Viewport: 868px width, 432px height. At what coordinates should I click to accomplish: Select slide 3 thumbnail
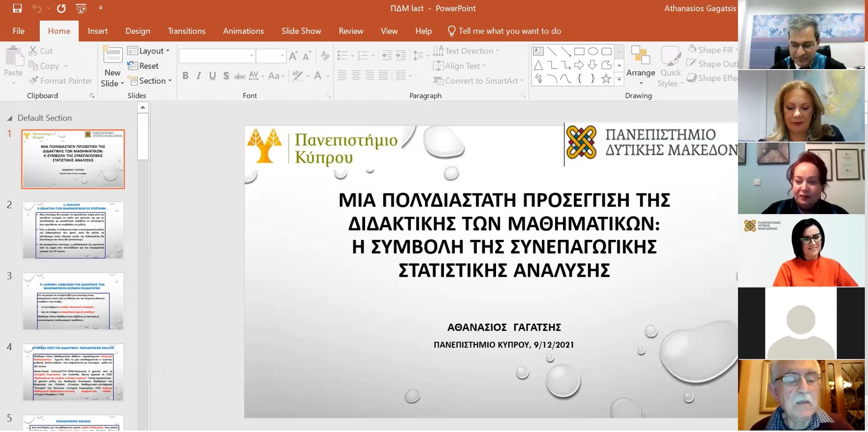tap(73, 301)
